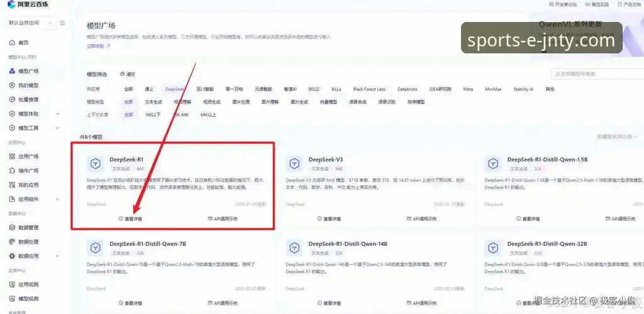Select 16K以下 context length filter
Image resolution: width=644 pixels, height=314 pixels.
point(153,115)
